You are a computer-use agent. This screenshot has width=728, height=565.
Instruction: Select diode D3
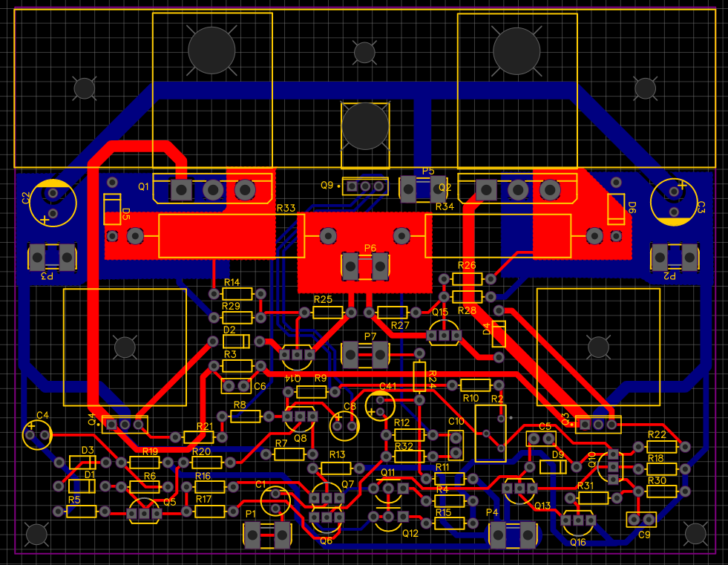[82, 463]
